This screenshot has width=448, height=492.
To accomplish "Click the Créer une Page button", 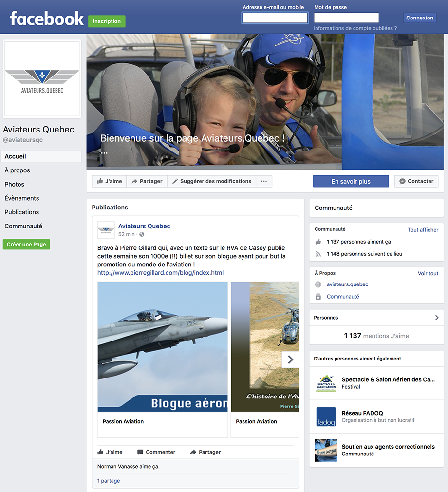I will (26, 245).
